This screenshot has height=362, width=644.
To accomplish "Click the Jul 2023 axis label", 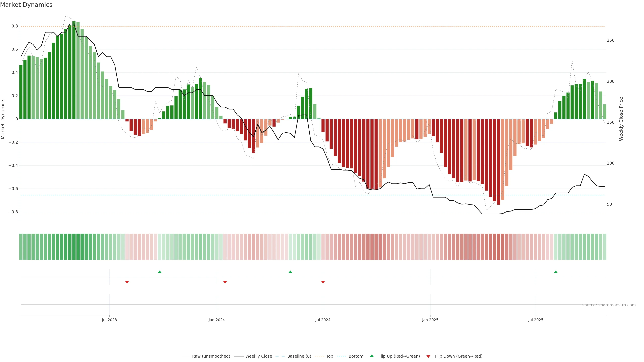I will coord(109,320).
